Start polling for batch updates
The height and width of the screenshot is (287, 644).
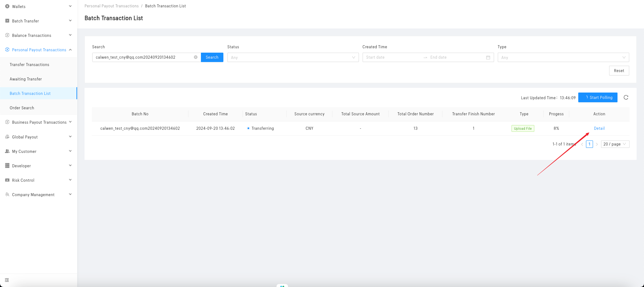click(x=598, y=98)
